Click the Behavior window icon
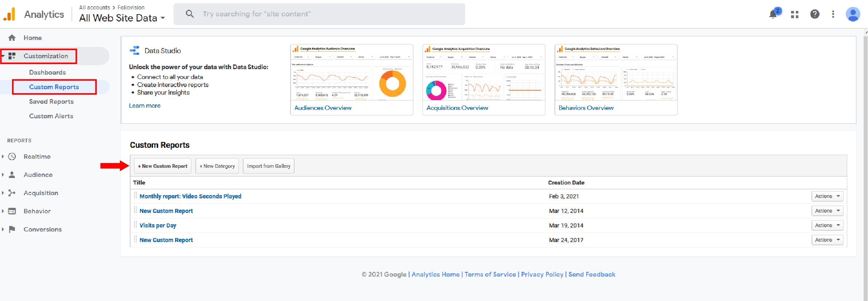This screenshot has height=301, width=868. (12, 211)
